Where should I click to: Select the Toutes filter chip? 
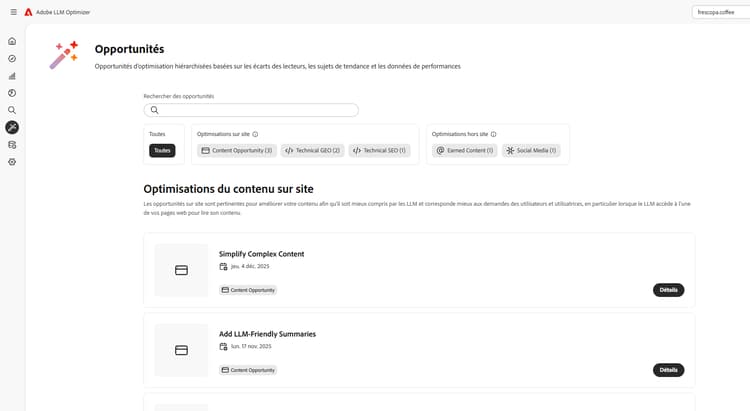click(162, 150)
